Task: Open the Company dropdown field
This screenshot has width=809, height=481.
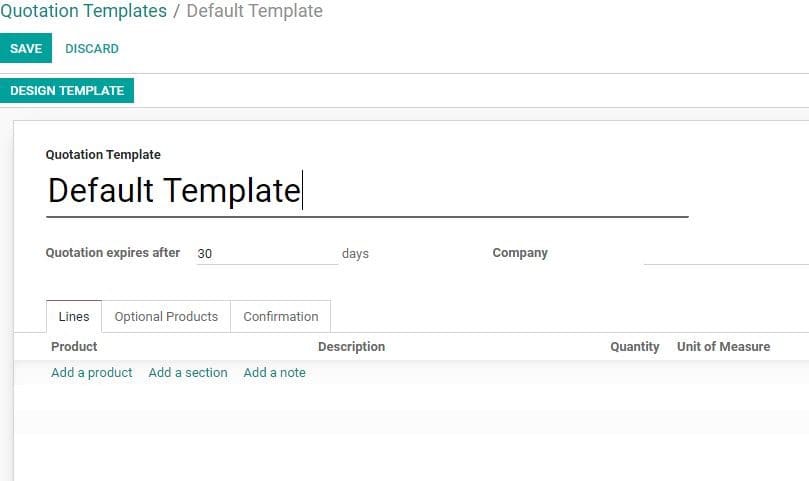Action: pos(725,254)
